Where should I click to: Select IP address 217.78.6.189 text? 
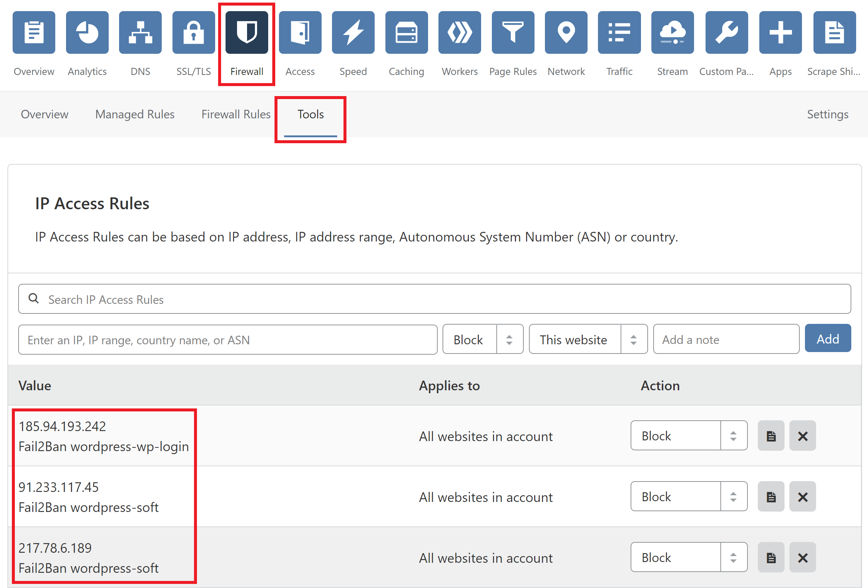pyautogui.click(x=55, y=548)
